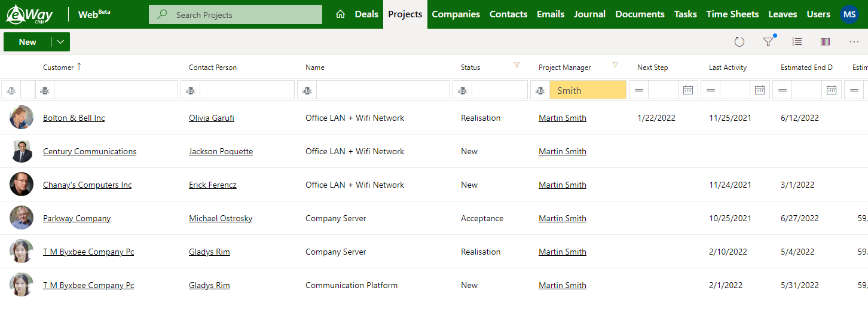
Task: Select Communication Platform project name cell
Action: (352, 285)
